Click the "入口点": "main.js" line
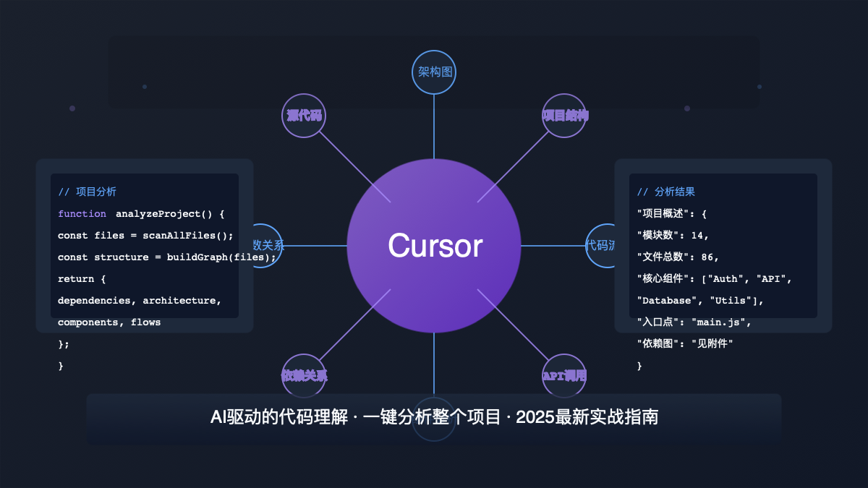The image size is (868, 488). [694, 322]
